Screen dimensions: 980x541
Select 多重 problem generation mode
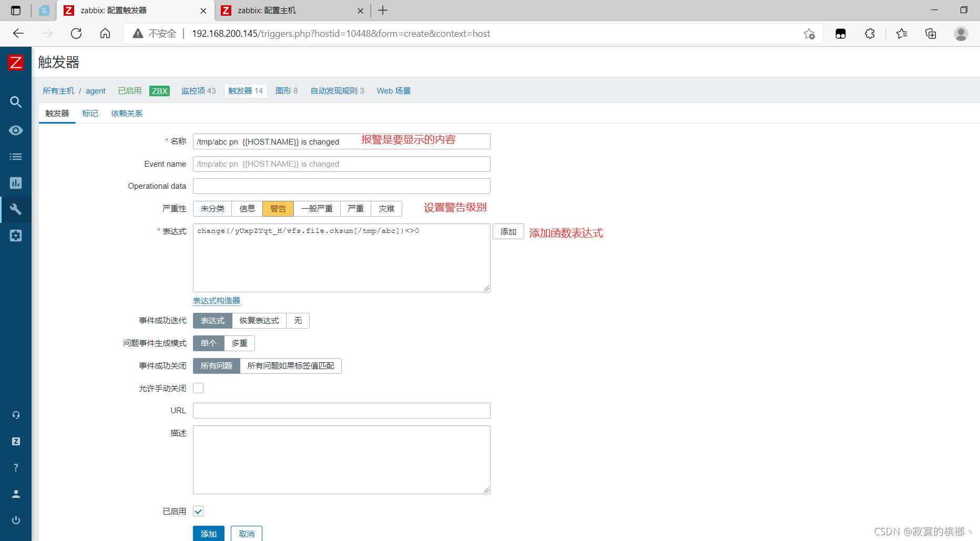[240, 343]
